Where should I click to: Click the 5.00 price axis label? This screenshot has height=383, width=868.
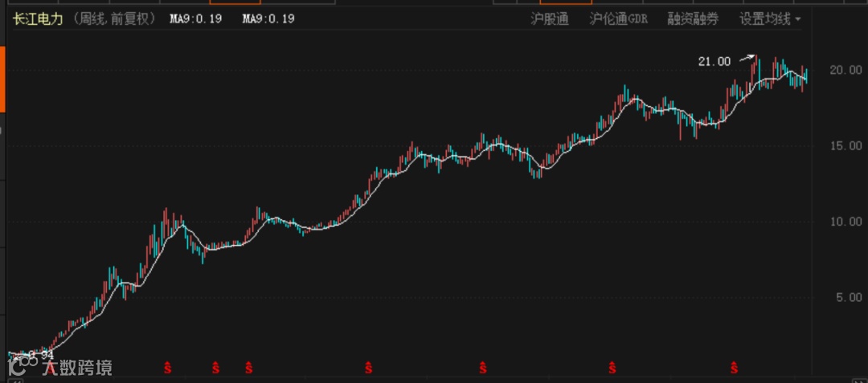(x=849, y=297)
